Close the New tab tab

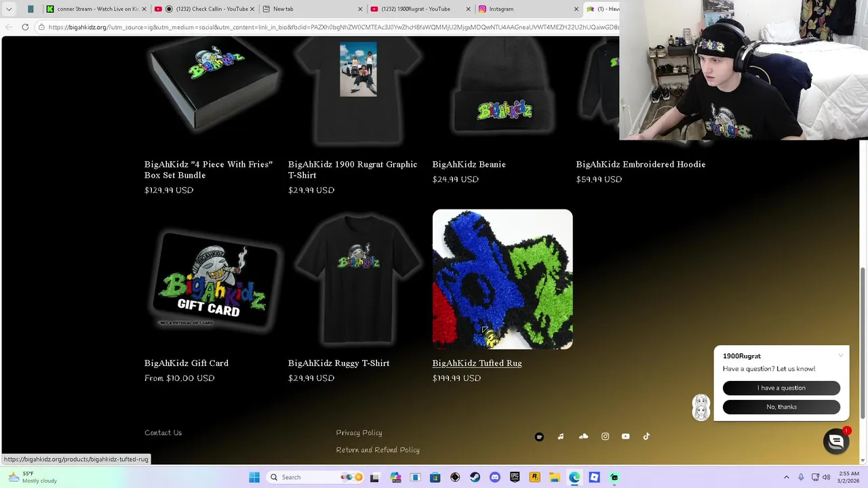[x=360, y=9]
